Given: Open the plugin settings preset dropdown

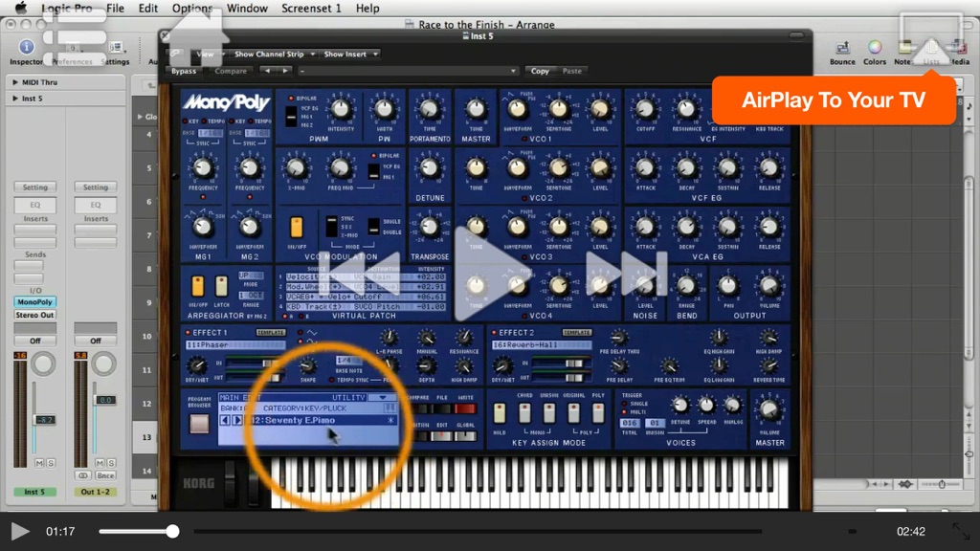Looking at the screenshot, I should (408, 71).
